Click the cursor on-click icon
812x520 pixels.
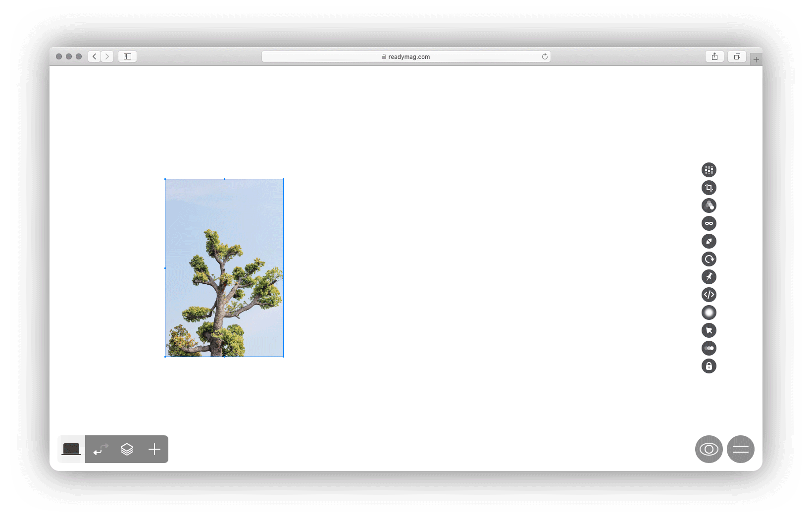709,330
